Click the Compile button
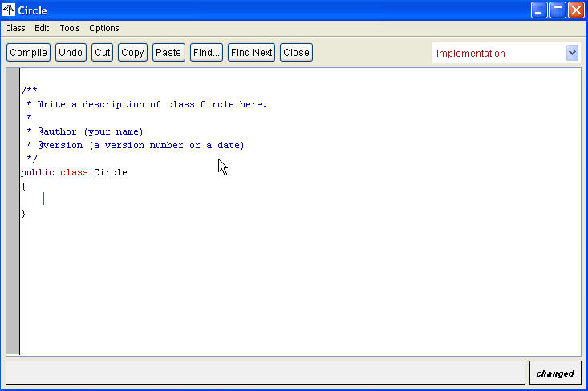 [29, 53]
